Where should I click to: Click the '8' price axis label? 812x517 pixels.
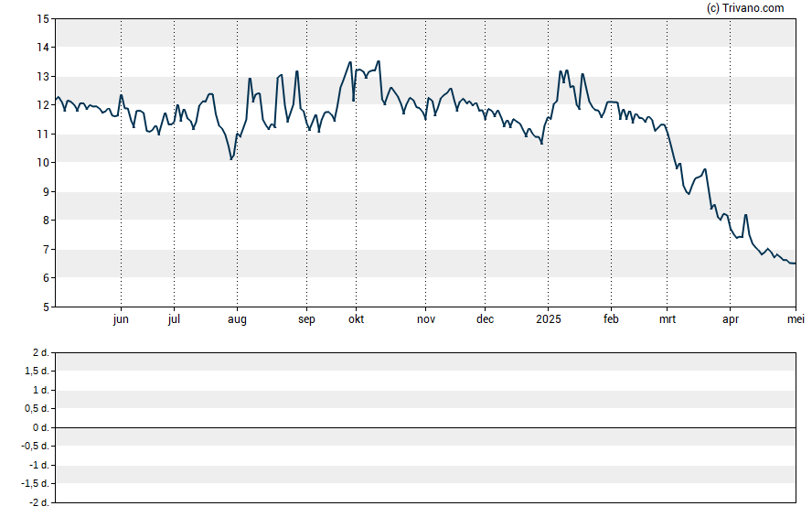click(x=46, y=221)
